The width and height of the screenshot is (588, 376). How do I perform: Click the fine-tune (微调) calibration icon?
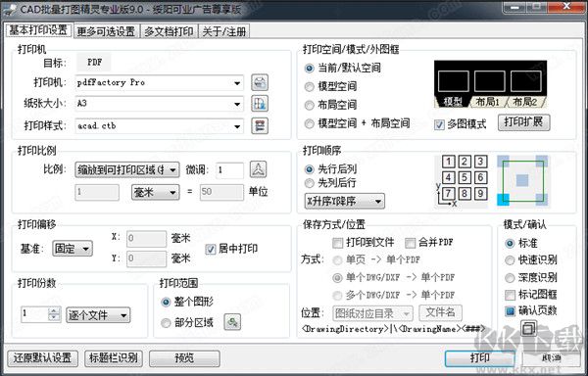(258, 169)
